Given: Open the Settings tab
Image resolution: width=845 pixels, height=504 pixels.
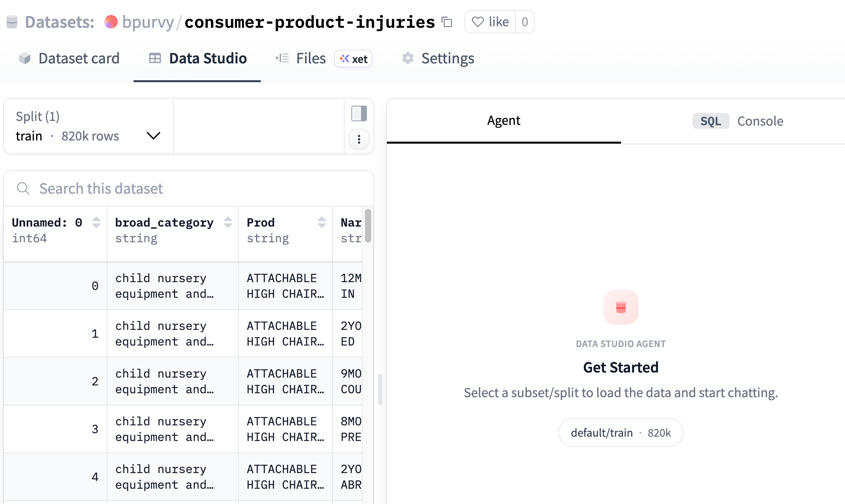Looking at the screenshot, I should [x=438, y=58].
